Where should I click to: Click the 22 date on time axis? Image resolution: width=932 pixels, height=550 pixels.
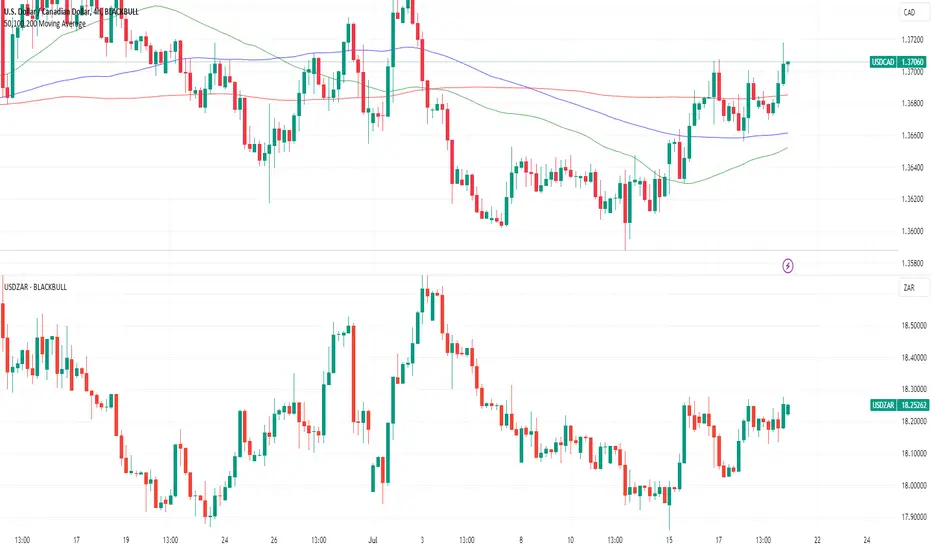click(x=817, y=540)
